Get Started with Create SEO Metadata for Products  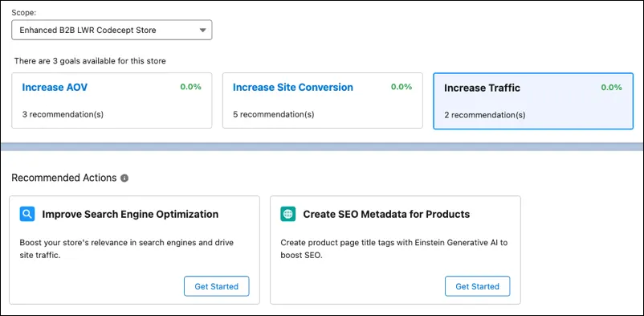[477, 286]
